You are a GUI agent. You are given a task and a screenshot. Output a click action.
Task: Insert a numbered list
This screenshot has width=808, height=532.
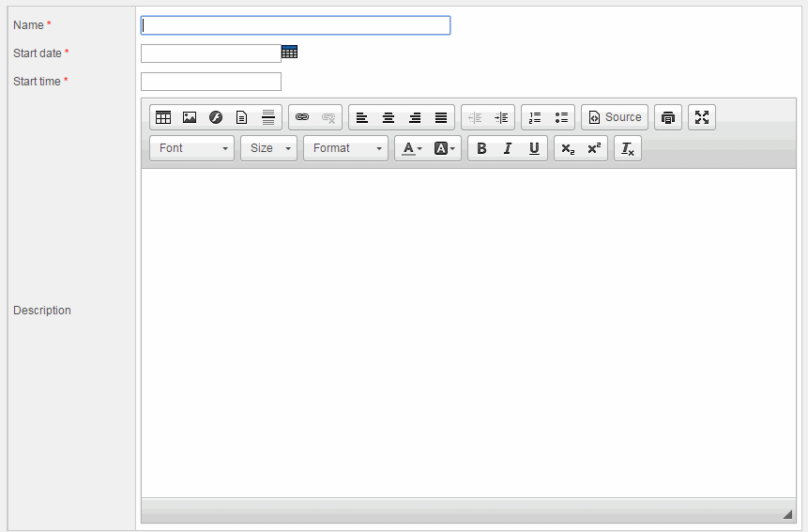(x=535, y=117)
